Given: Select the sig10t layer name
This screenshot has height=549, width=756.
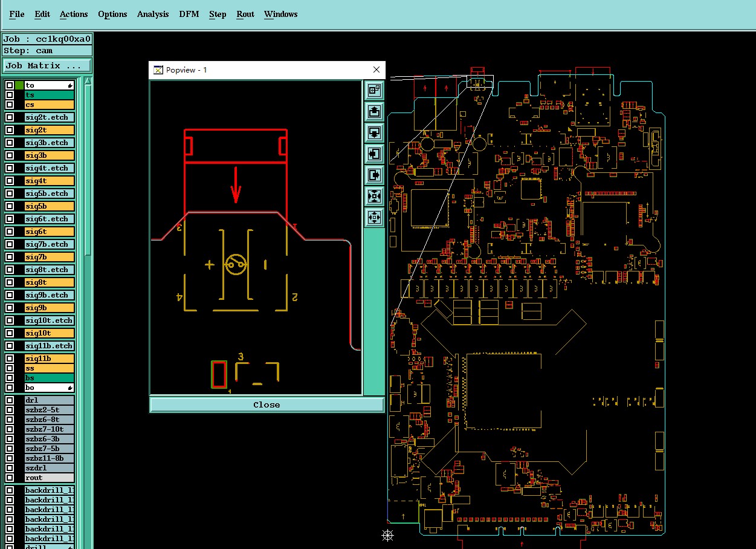Looking at the screenshot, I should (x=50, y=333).
